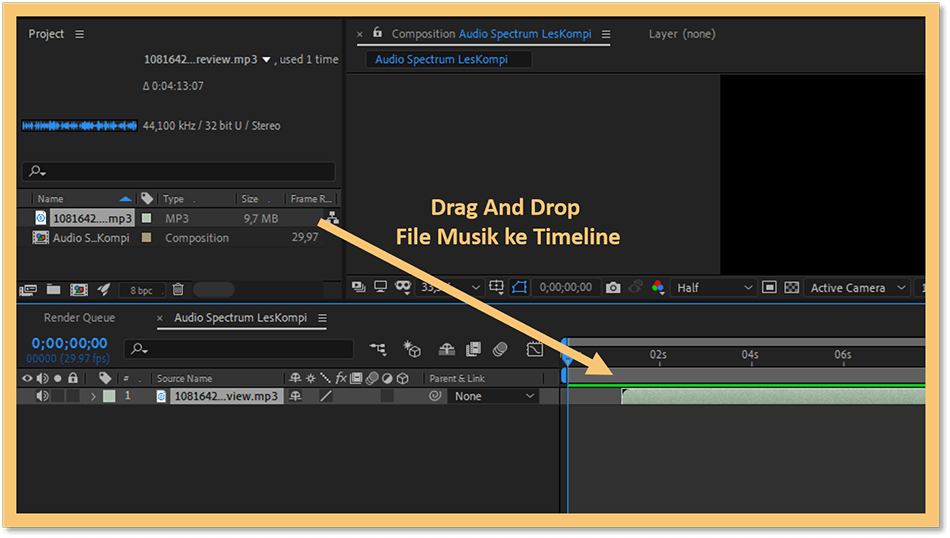Toggle the transparency grid icon
Viewport: 950px width, 538px height.
[792, 287]
